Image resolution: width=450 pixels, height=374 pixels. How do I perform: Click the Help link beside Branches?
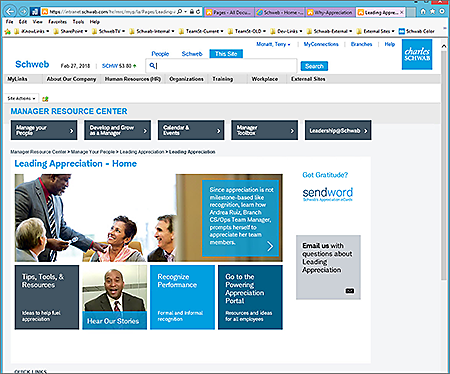point(390,44)
